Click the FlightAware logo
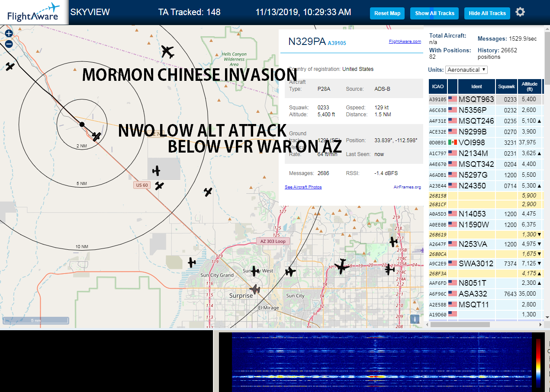Viewport: 550px width, 392px height. pos(34,12)
